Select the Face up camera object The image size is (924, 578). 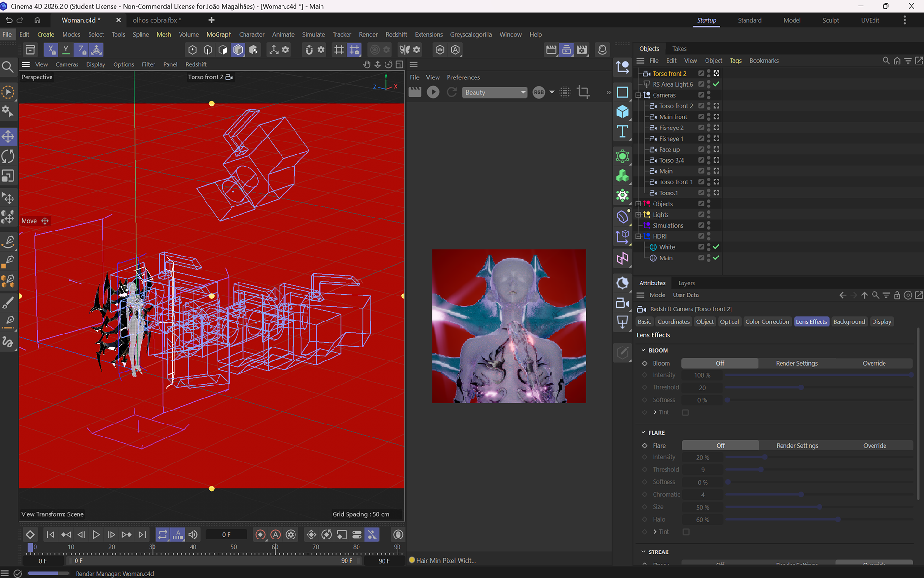pos(669,150)
